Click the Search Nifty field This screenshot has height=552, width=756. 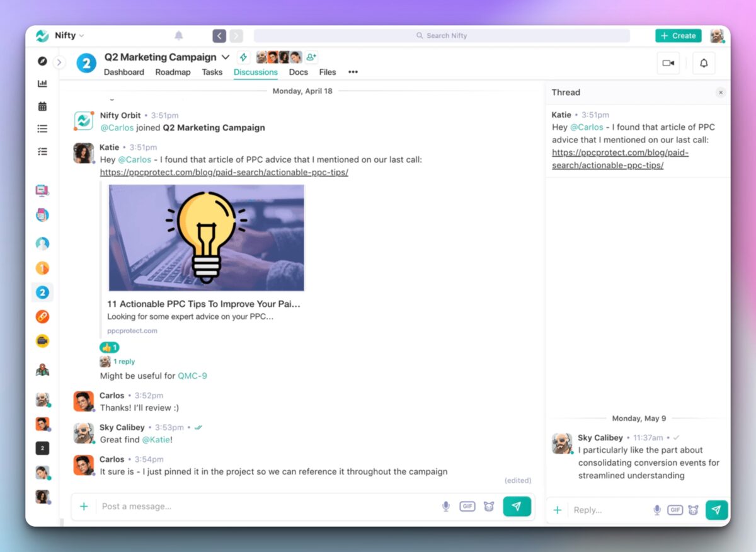[442, 36]
